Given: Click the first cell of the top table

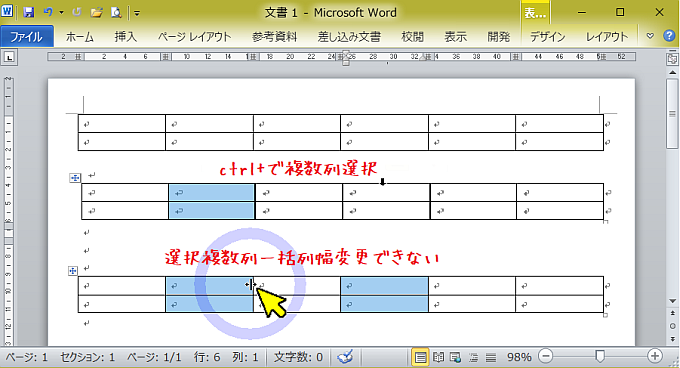Looking at the screenshot, I should [x=121, y=124].
